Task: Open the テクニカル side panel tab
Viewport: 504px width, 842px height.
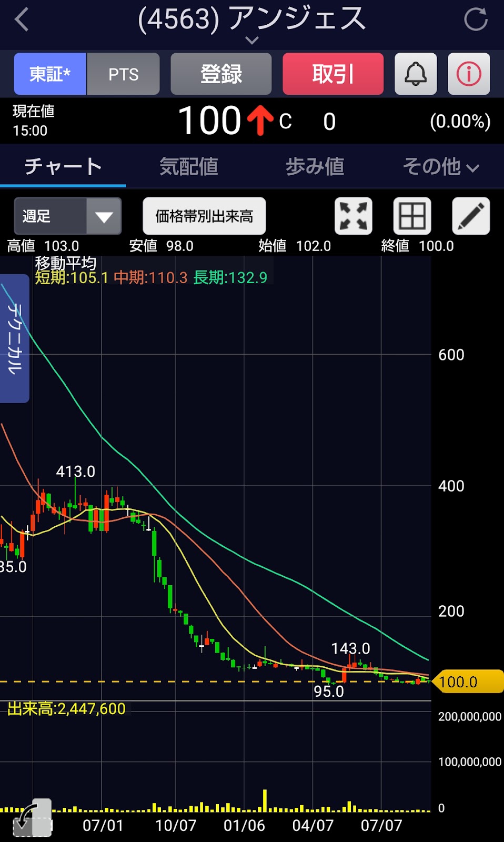Action: click(14, 338)
